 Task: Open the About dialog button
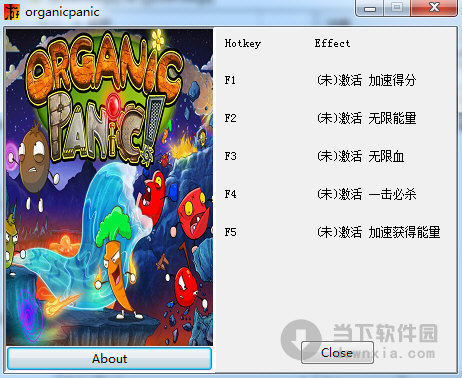pyautogui.click(x=109, y=359)
